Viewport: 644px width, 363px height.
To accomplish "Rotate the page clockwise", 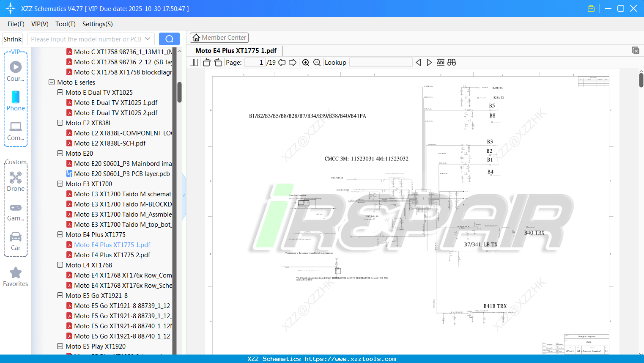I will [x=218, y=63].
